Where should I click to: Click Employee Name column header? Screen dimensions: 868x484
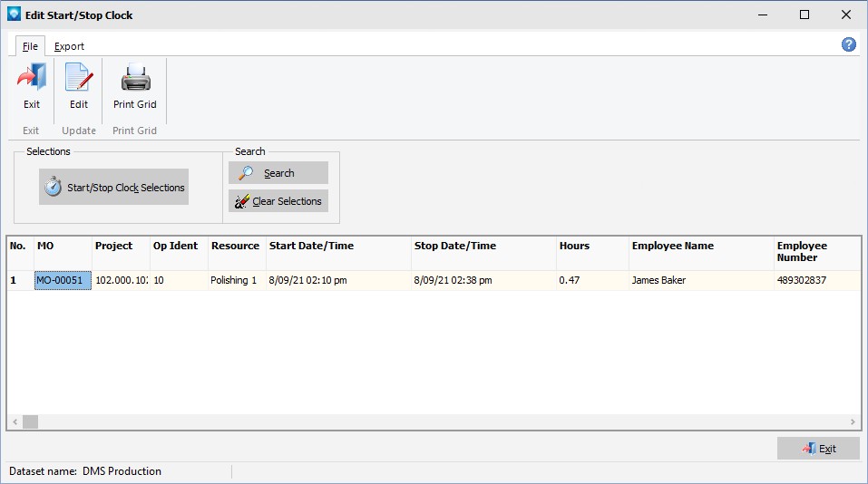coord(701,254)
